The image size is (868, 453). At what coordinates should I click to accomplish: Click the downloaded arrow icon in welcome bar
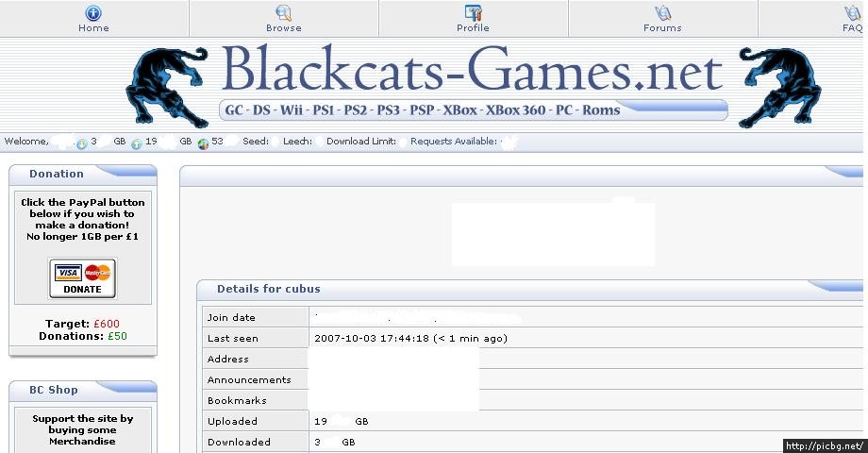click(x=82, y=144)
